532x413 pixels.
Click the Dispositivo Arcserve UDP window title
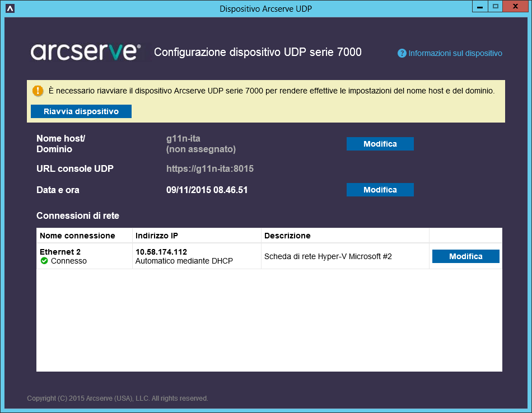[265, 9]
